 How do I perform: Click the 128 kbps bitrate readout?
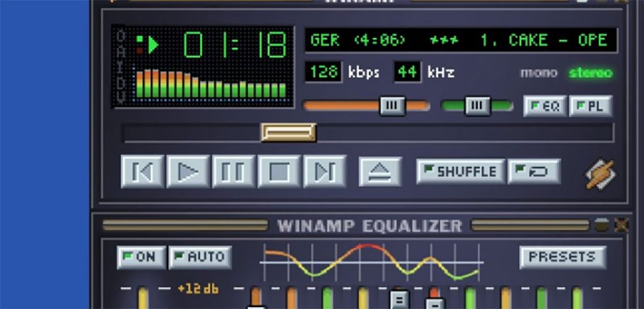coord(324,72)
